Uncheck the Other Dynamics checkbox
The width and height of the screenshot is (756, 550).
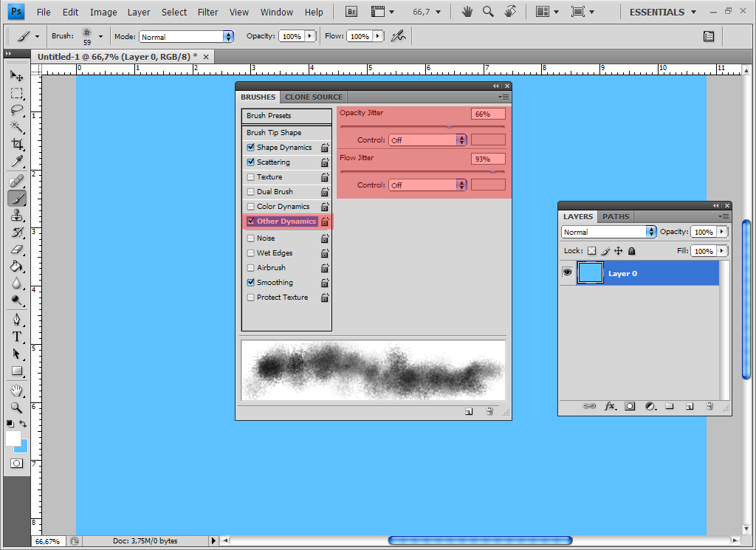pyautogui.click(x=251, y=221)
